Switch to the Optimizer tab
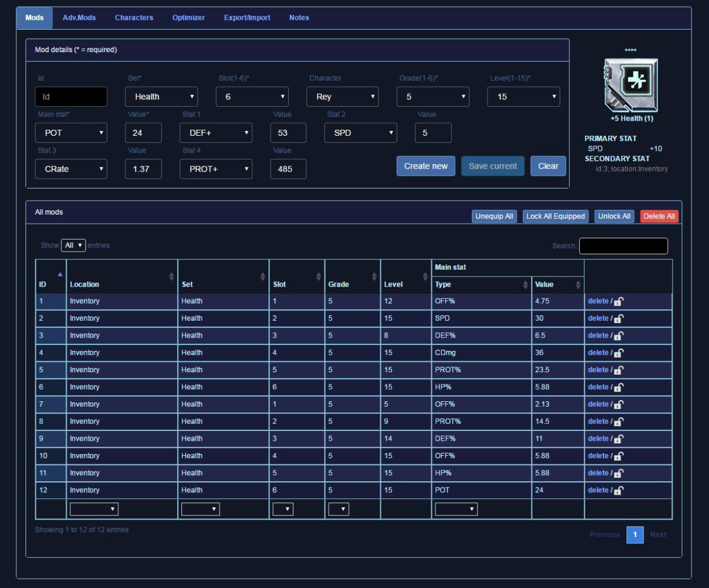The image size is (709, 588). (x=188, y=18)
